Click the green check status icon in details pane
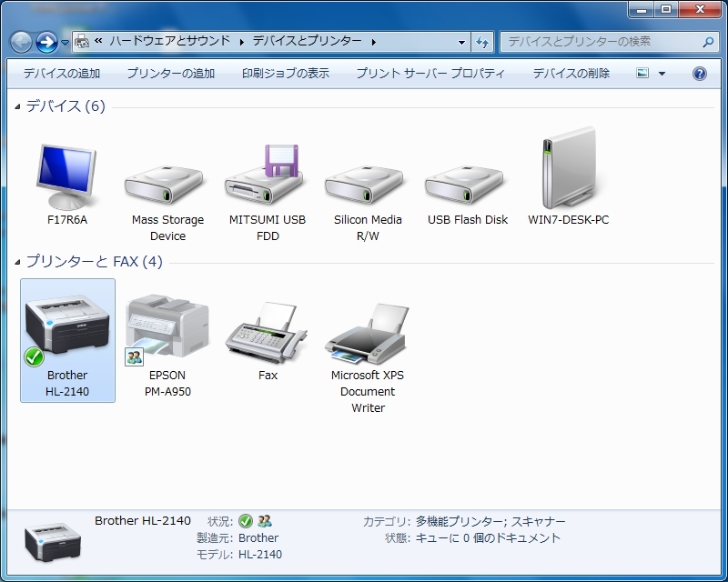This screenshot has height=582, width=728. click(x=246, y=521)
